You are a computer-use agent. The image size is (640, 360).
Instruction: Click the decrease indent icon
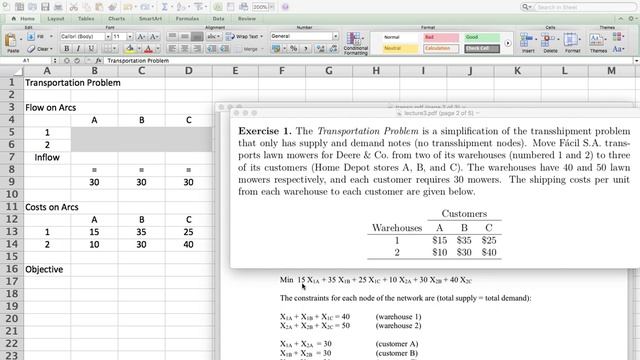tap(211, 49)
